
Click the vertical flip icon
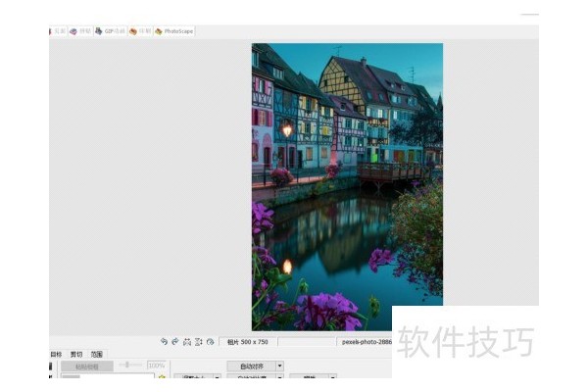tap(198, 342)
